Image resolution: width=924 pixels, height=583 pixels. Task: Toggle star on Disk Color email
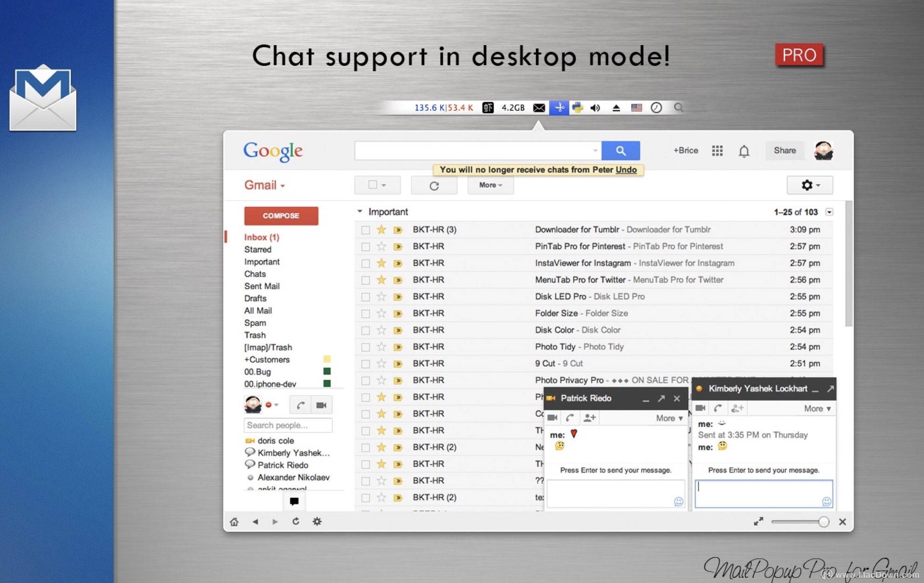[381, 330]
